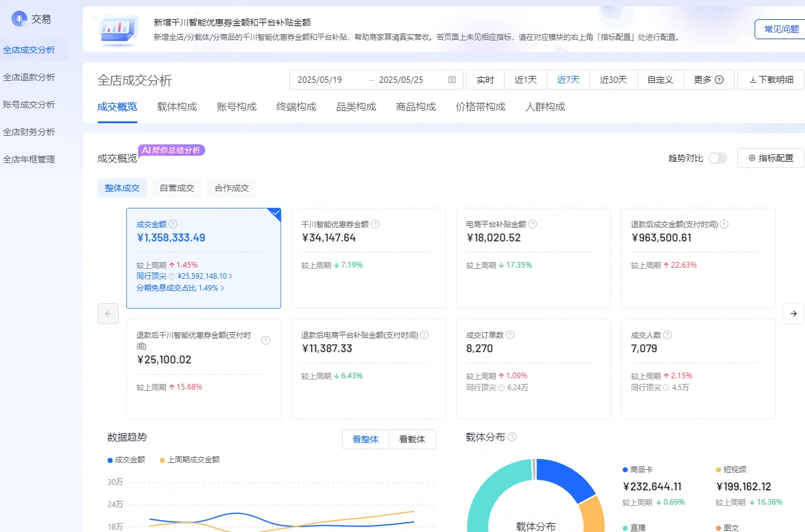
Task: Select 近7天 time range
Action: point(568,80)
